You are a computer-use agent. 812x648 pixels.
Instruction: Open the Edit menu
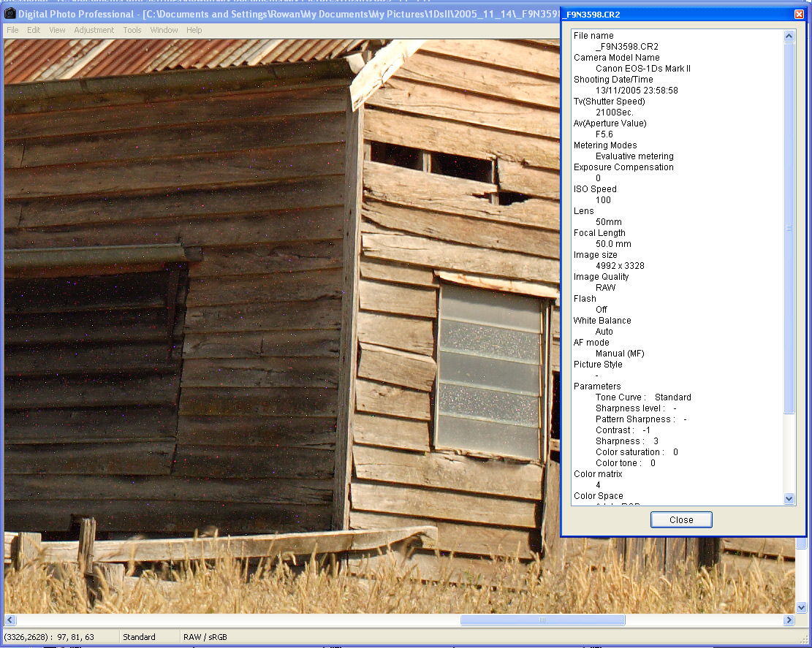pos(34,30)
